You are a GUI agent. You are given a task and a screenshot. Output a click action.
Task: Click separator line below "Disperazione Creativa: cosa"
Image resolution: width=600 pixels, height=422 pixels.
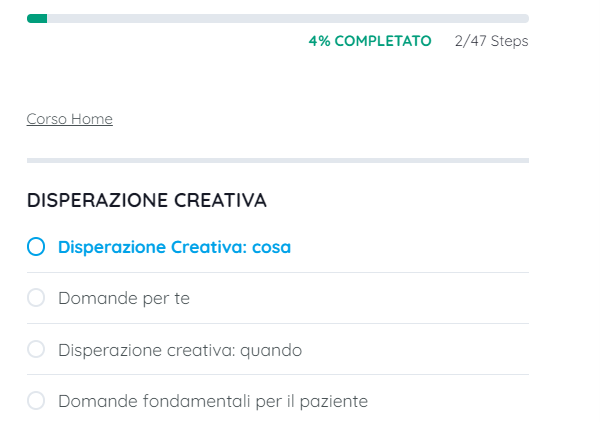point(278,272)
